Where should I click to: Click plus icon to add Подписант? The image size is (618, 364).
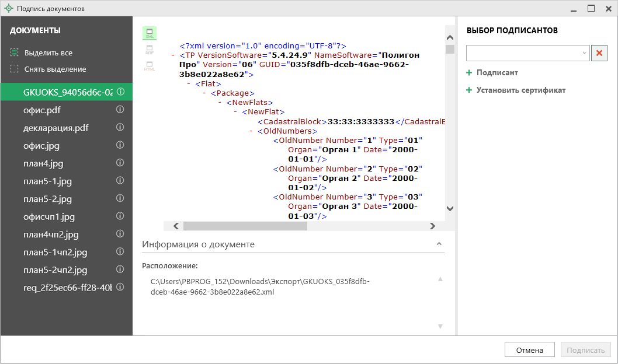tap(469, 73)
